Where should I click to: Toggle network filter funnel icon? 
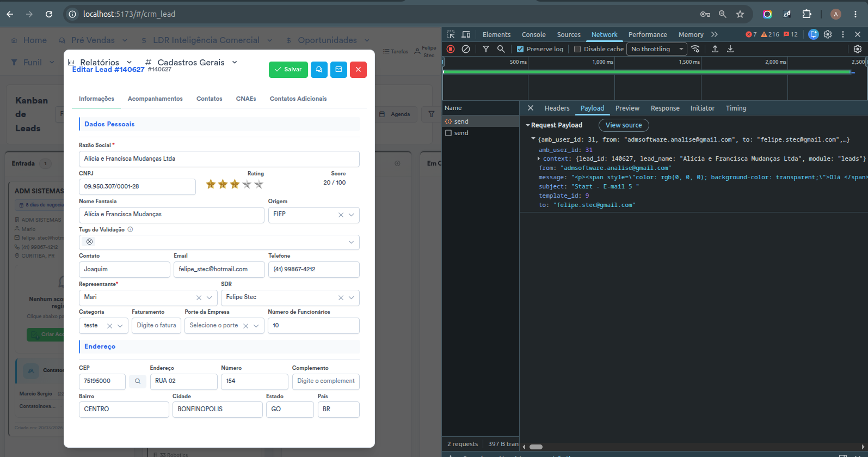[x=486, y=49]
